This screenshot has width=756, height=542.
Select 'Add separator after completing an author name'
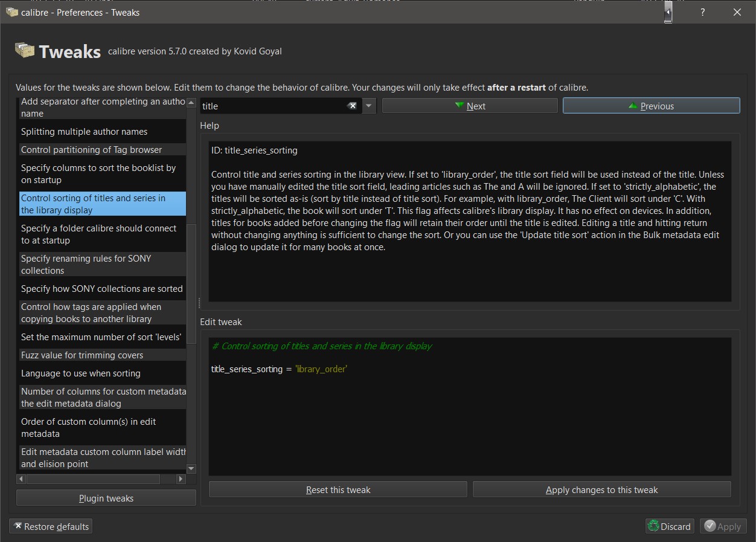(103, 108)
